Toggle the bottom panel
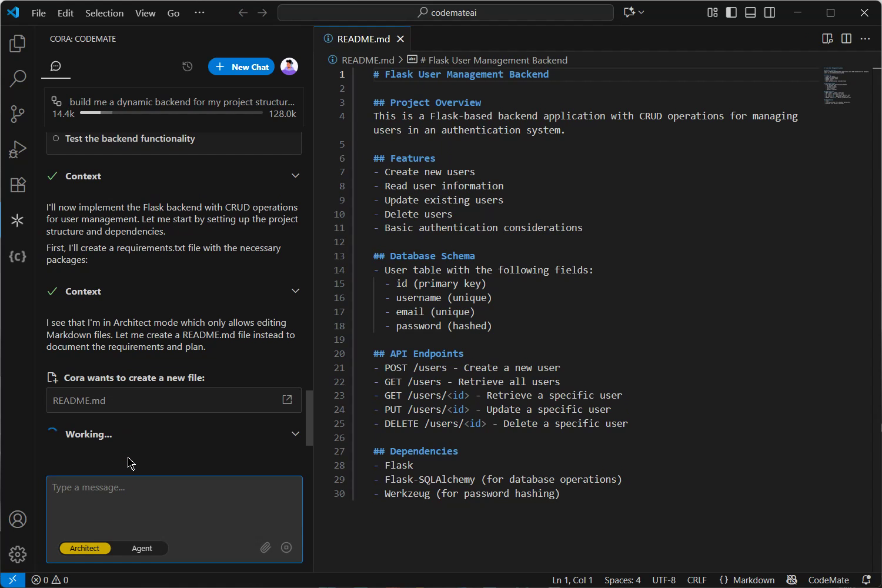The width and height of the screenshot is (882, 588). click(750, 12)
